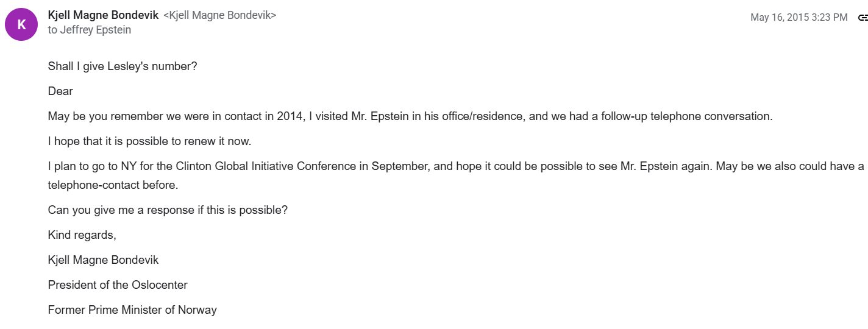Click the signature name Kjell Magne Bondevik
The width and height of the screenshot is (868, 329).
(x=103, y=260)
